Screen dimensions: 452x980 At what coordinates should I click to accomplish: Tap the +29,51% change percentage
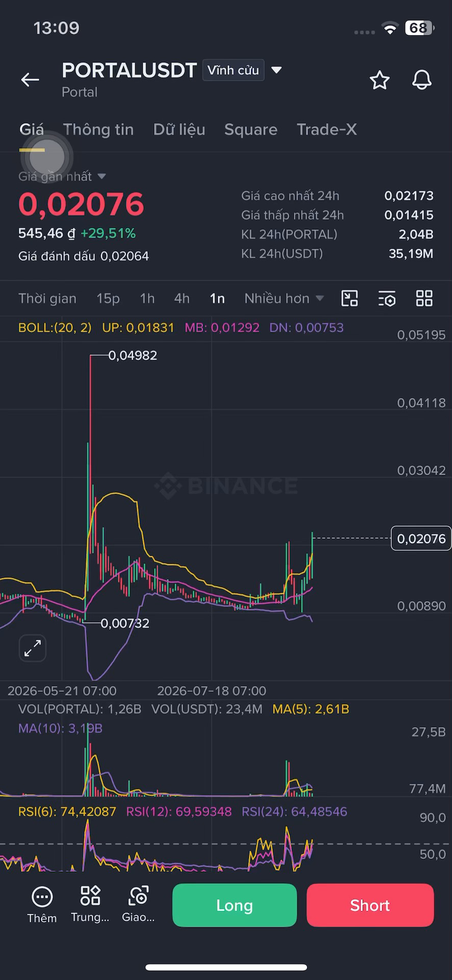(108, 234)
